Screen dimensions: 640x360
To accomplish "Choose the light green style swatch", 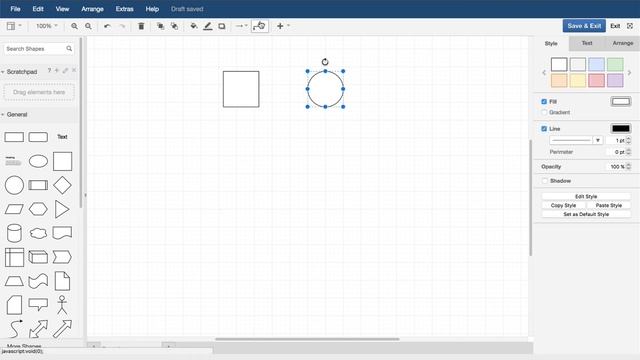I will tap(615, 64).
